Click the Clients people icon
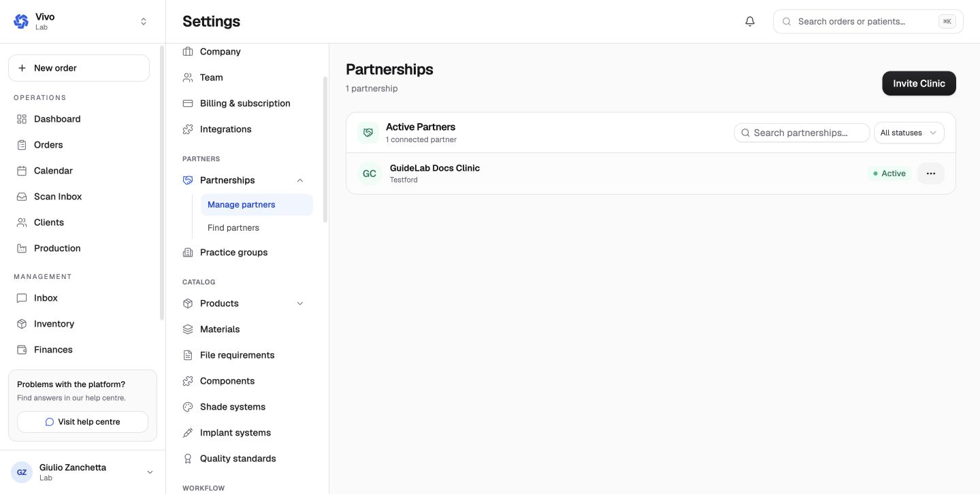This screenshot has height=494, width=980. [22, 223]
